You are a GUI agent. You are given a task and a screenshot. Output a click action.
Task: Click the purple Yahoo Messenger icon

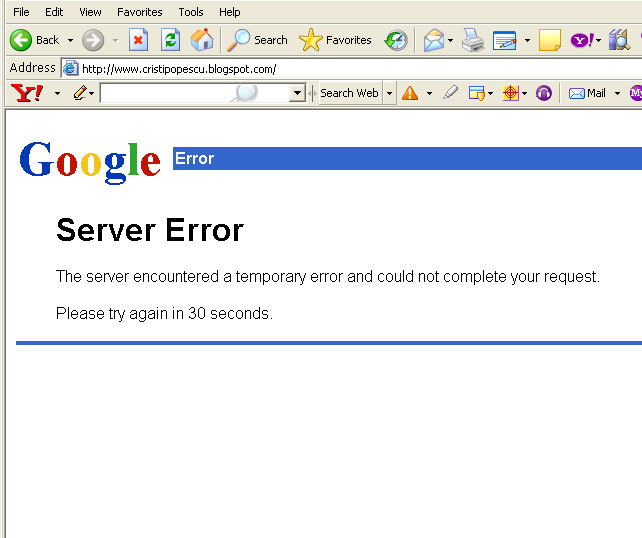[582, 40]
